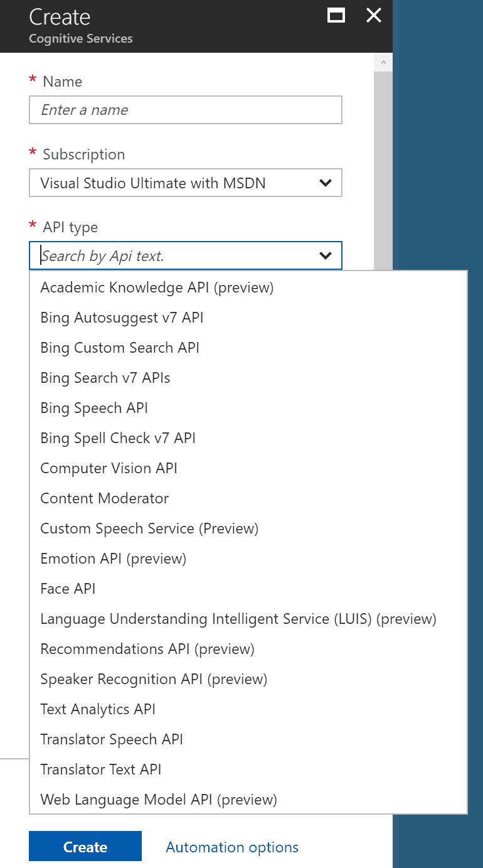The width and height of the screenshot is (483, 868).
Task: Maximize the Create blade window icon
Action: [x=336, y=16]
